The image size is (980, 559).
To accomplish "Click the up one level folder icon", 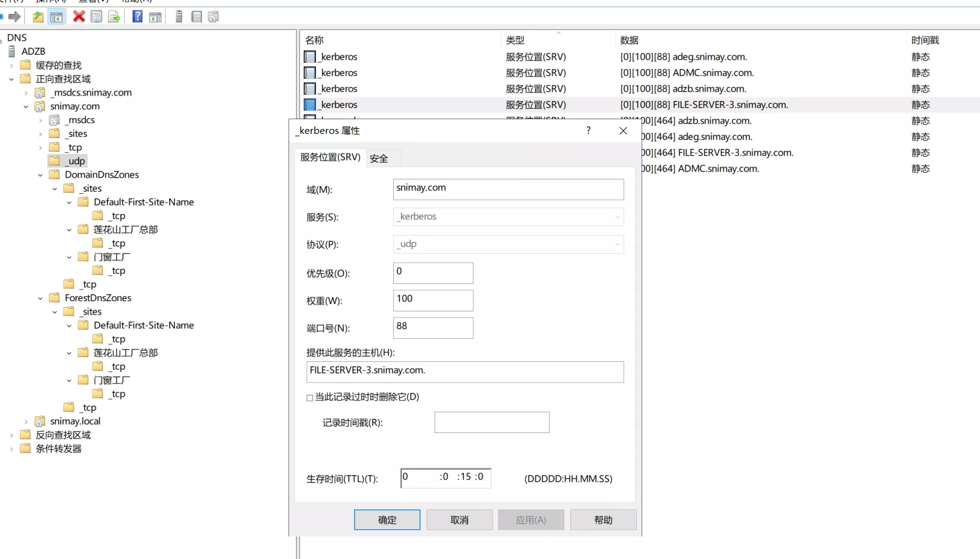I will click(38, 16).
